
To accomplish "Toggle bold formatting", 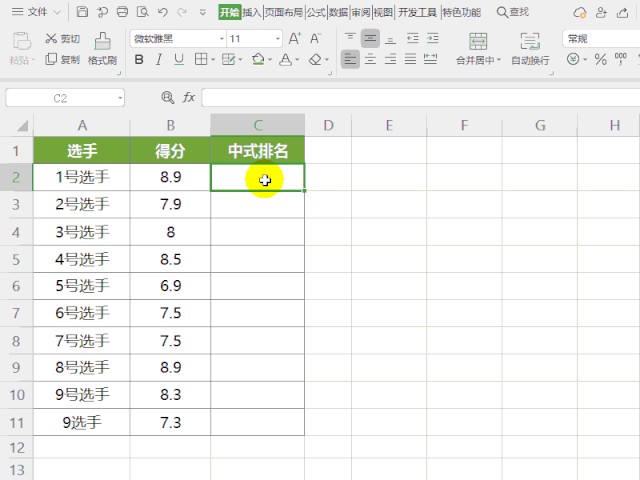I will (x=139, y=60).
